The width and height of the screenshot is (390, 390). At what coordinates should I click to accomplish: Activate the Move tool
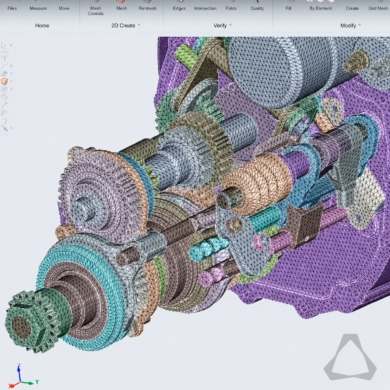(x=64, y=6)
